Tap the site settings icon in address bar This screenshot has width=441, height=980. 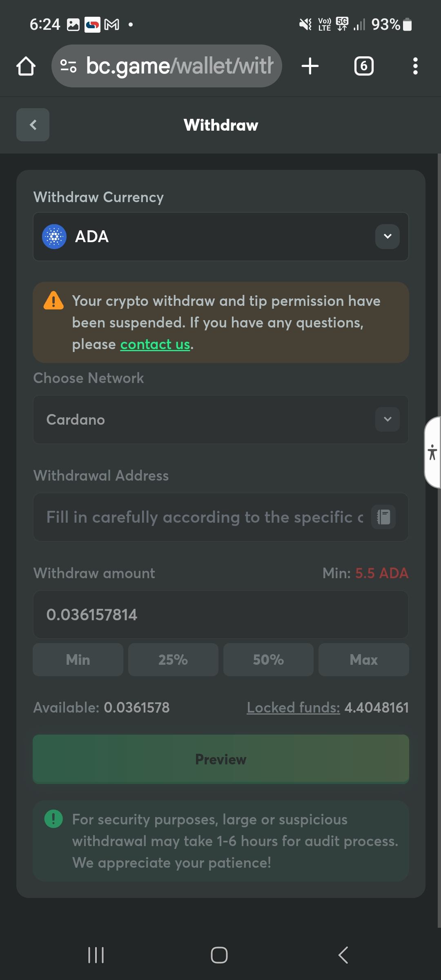[x=68, y=66]
